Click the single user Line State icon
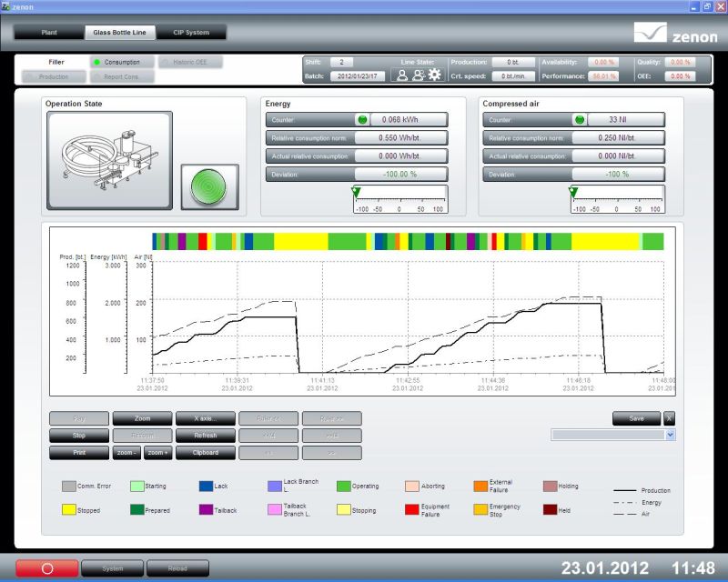 [401, 75]
